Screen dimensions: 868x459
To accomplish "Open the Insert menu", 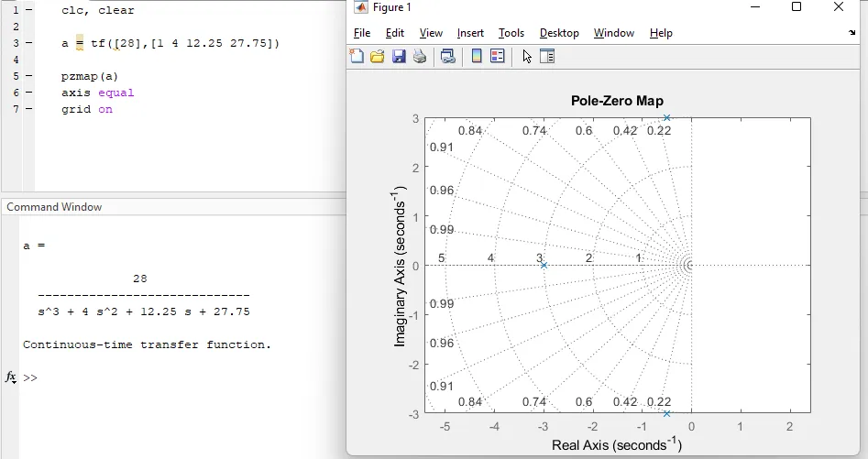I will click(x=470, y=33).
